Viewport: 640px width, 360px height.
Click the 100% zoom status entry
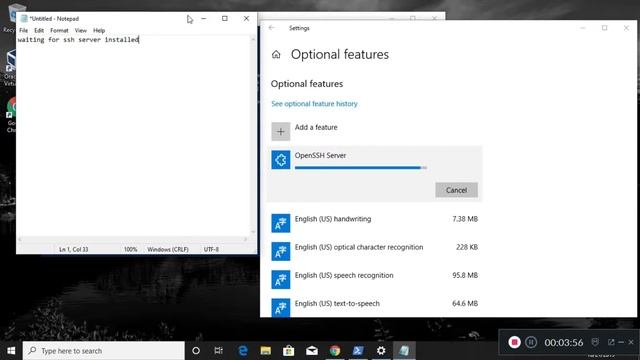pos(131,249)
